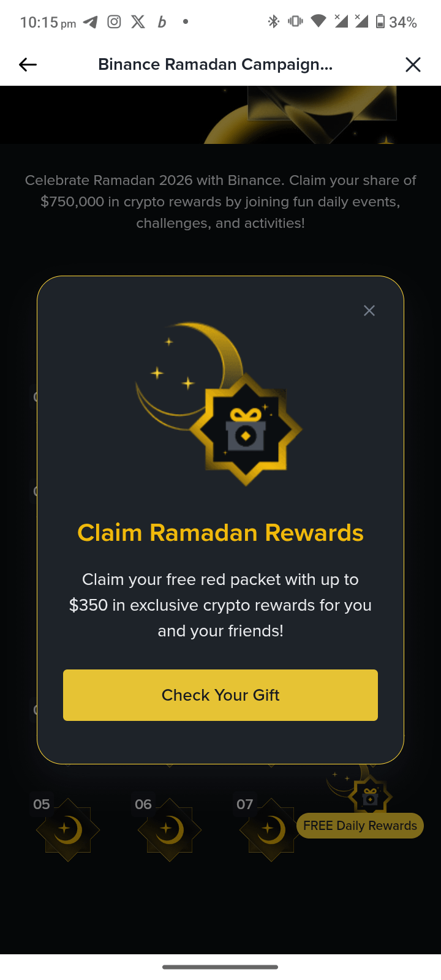Tap the Binance Ramadan Campaign title

[x=216, y=64]
